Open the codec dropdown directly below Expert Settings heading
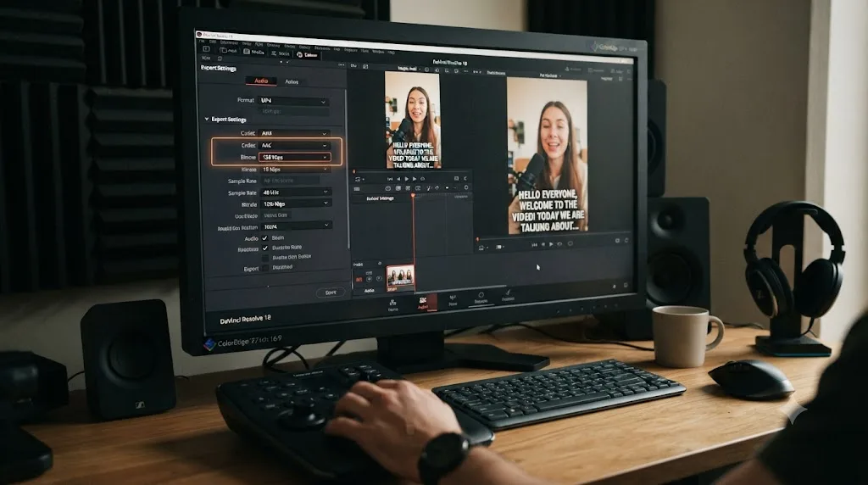 294,133
